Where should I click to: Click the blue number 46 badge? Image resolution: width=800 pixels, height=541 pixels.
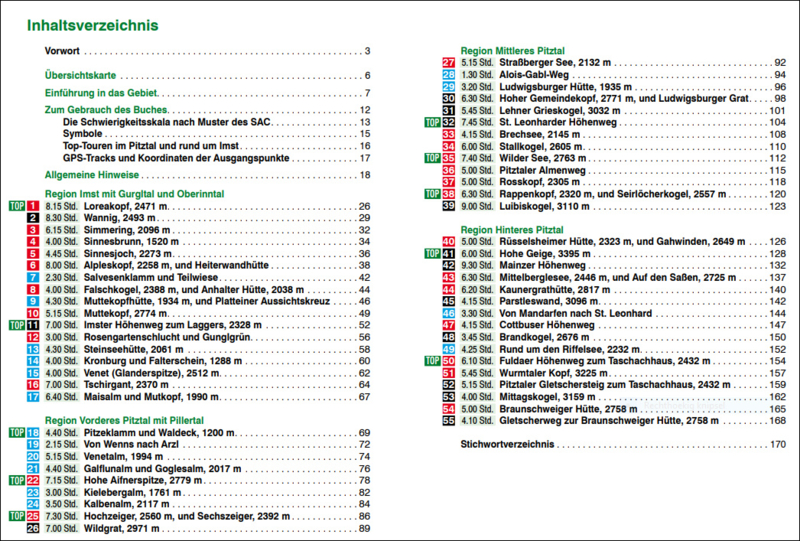coord(448,313)
